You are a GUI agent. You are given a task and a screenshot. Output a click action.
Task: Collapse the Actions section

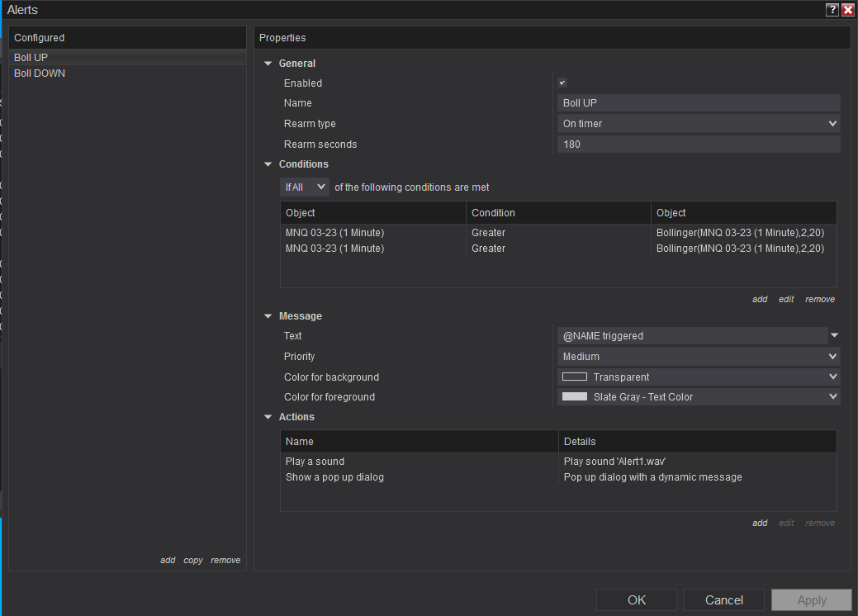point(268,417)
